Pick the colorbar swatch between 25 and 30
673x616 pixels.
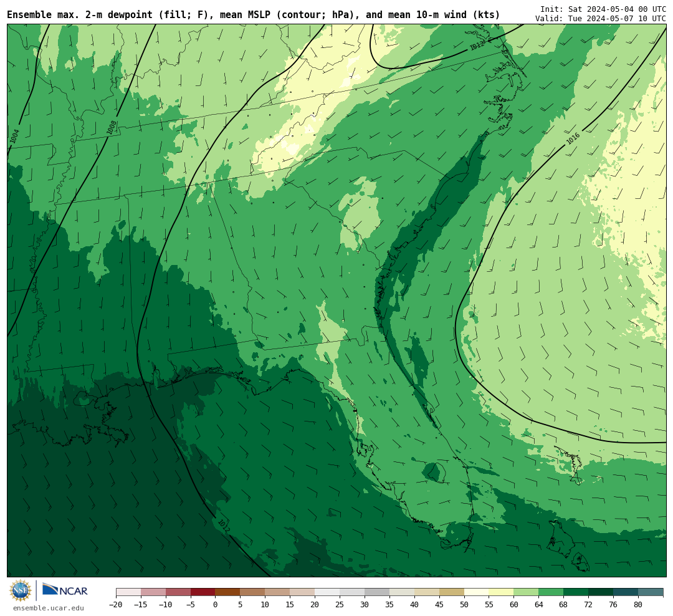[x=352, y=592]
